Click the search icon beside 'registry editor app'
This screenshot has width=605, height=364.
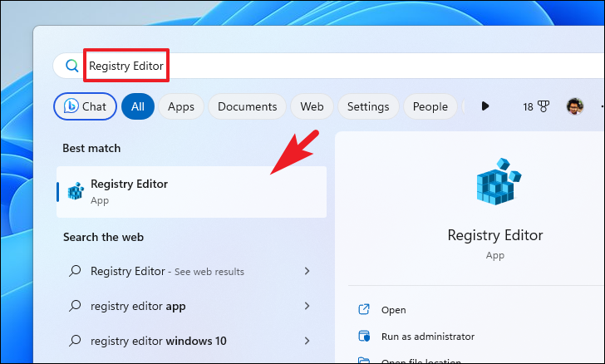[x=75, y=306]
